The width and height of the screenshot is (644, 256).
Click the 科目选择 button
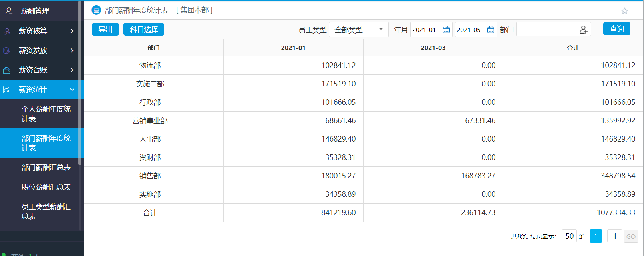point(144,29)
